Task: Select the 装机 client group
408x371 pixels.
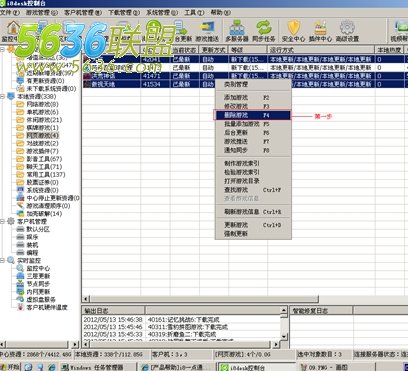Action: [x=28, y=245]
